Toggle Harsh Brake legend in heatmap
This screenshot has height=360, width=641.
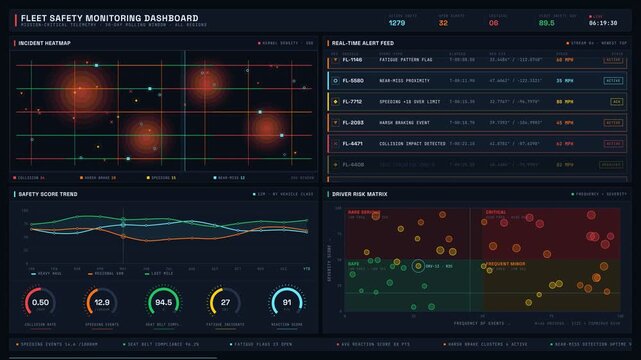click(x=98, y=178)
